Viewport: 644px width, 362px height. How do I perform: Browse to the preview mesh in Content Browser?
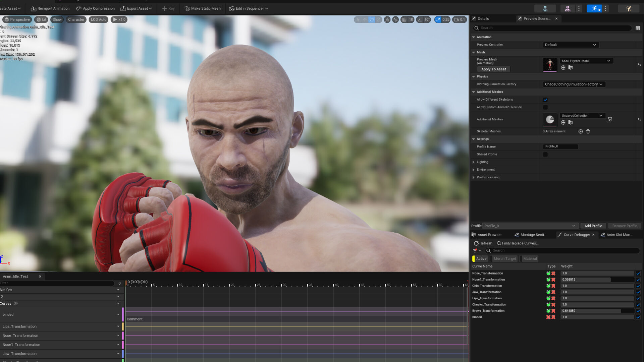571,68
